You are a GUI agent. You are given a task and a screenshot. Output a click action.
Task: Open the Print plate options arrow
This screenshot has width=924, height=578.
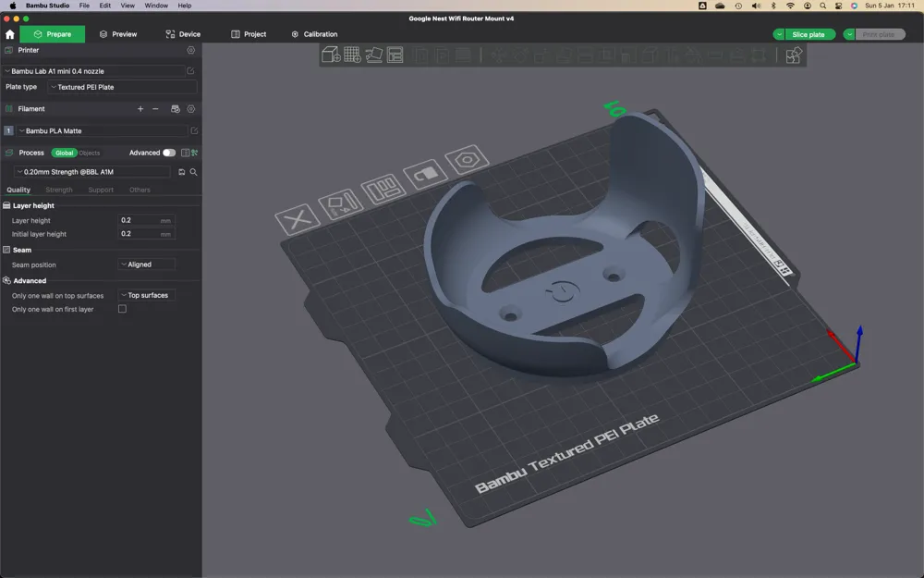849,34
